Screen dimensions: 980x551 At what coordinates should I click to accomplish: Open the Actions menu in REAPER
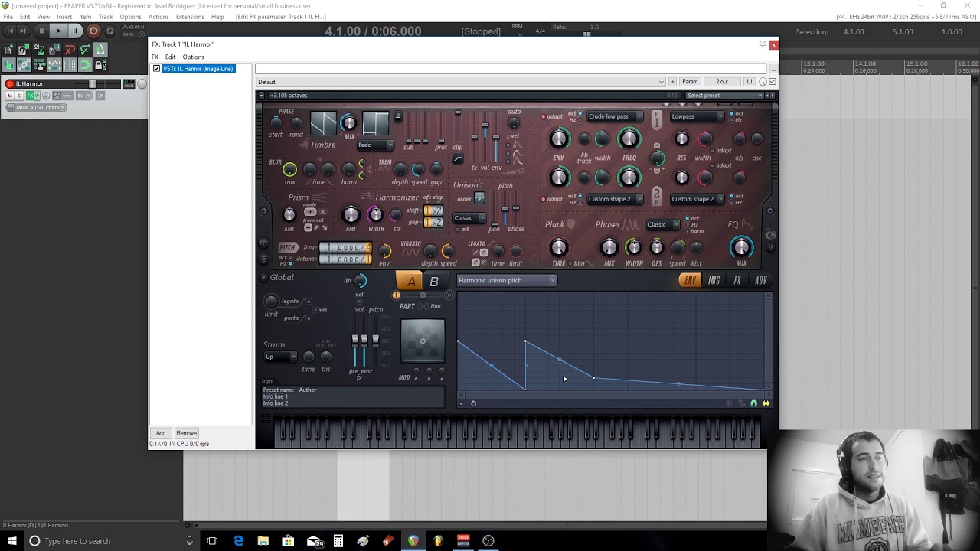(x=158, y=17)
